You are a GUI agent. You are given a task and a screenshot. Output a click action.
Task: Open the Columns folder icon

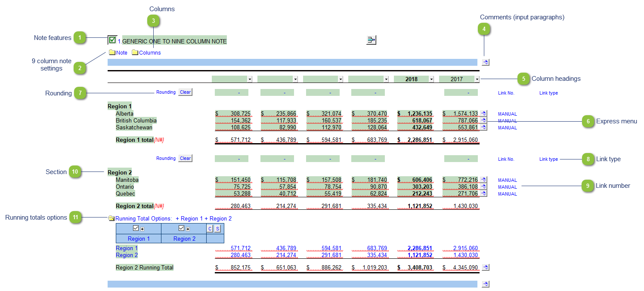tap(135, 52)
